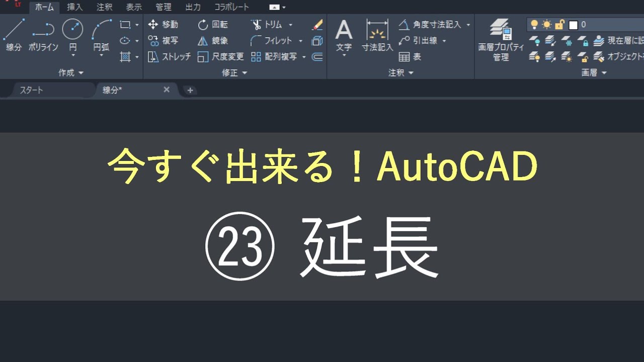Activate the フィレット (Fillet) tool

[271, 41]
